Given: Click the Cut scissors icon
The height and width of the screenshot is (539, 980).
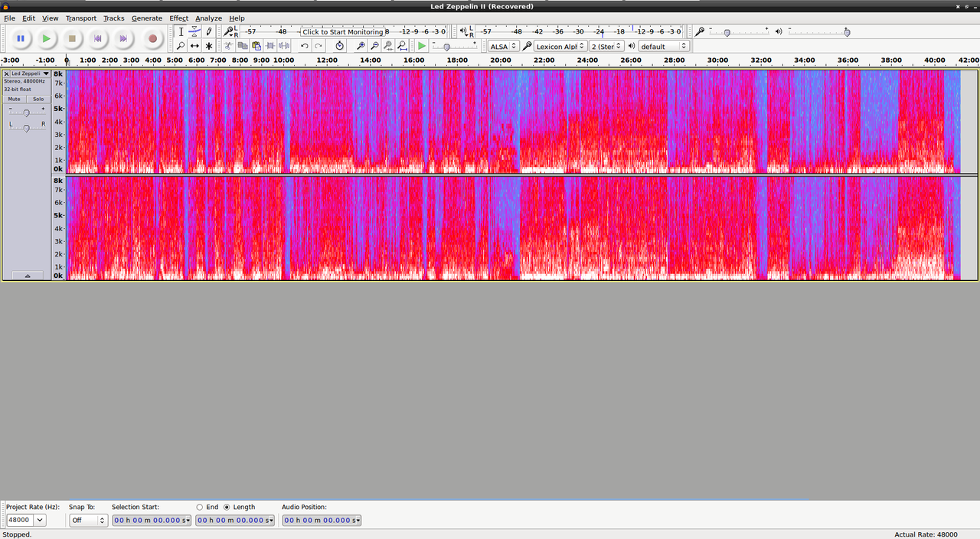Looking at the screenshot, I should 228,46.
